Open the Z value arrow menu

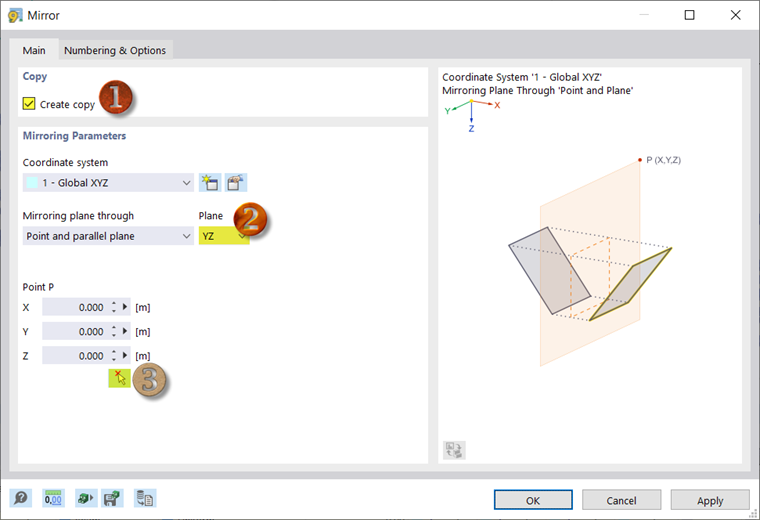coord(125,356)
